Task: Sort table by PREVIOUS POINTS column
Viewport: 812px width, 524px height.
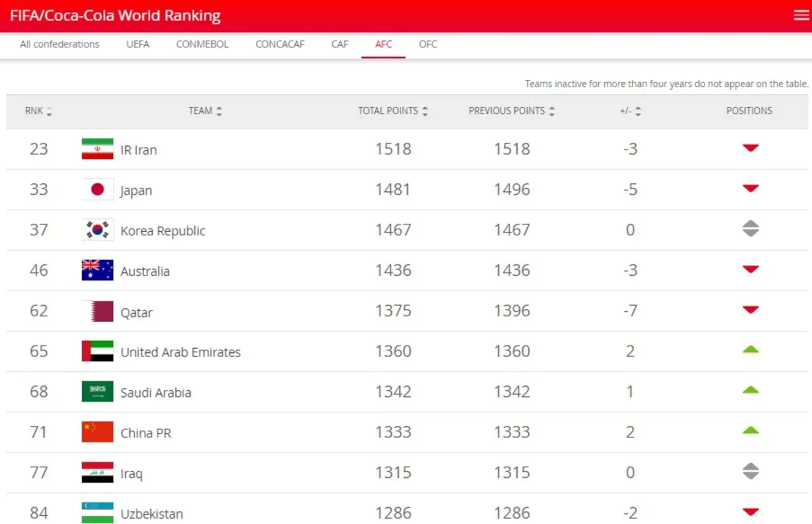Action: pos(512,111)
